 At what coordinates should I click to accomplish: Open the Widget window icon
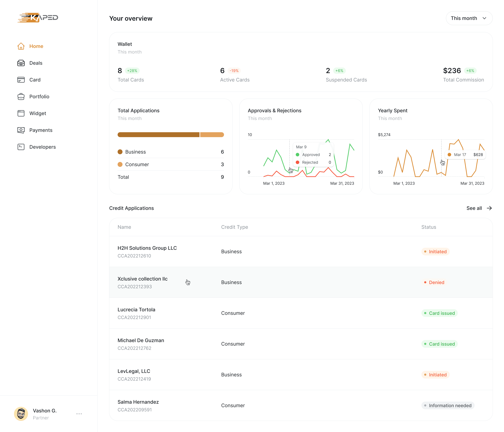pos(21,113)
